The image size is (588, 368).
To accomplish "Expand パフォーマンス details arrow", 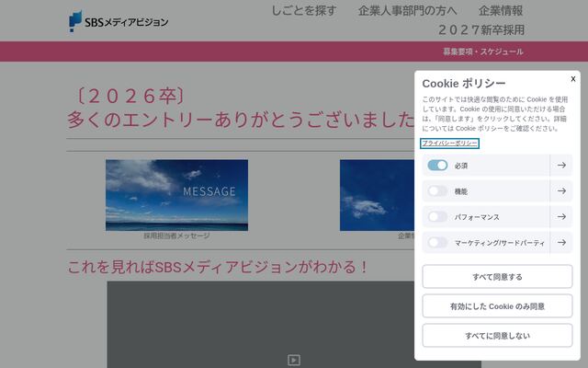I will 561,217.
